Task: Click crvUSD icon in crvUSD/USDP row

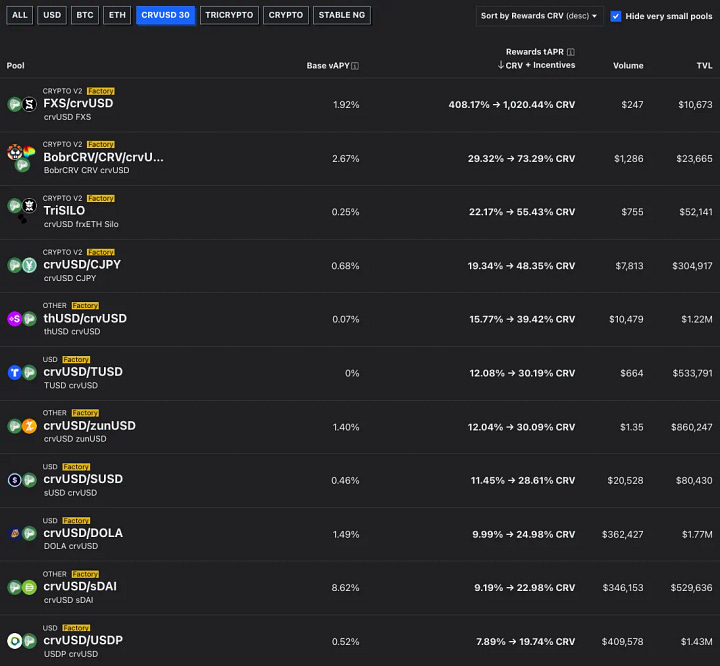Action: (x=29, y=641)
